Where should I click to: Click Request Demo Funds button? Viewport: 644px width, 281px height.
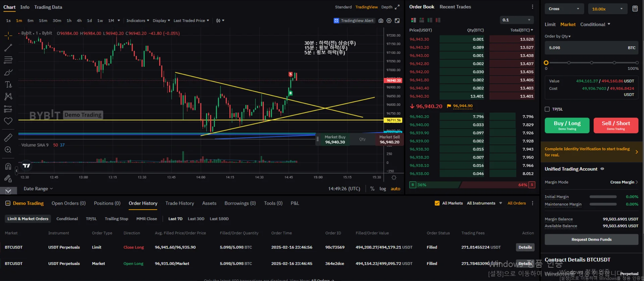(591, 239)
